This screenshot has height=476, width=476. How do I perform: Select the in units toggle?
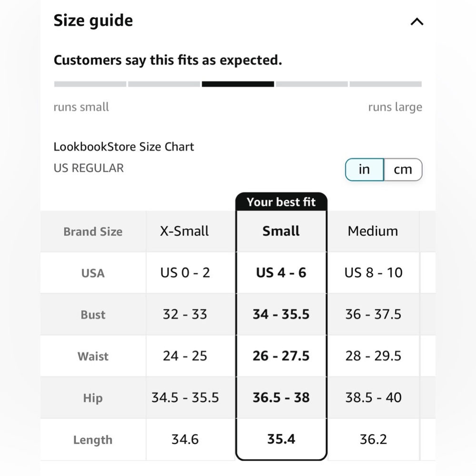point(364,169)
